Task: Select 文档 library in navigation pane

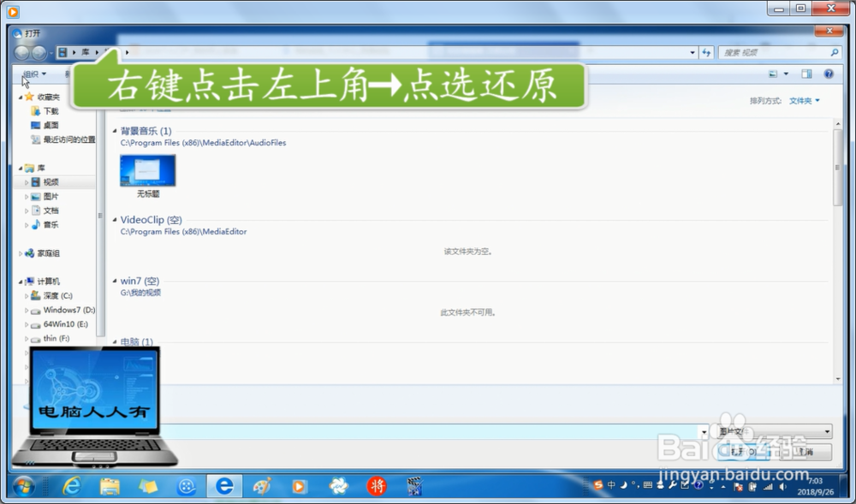Action: (x=45, y=210)
